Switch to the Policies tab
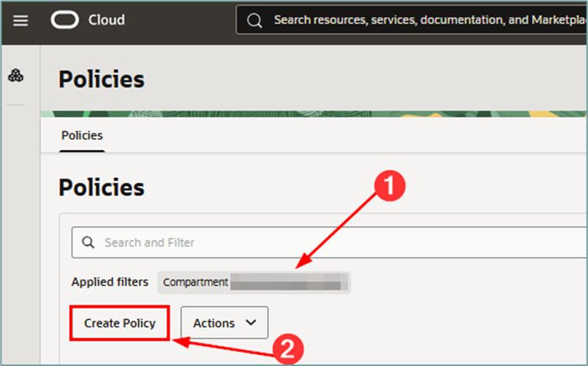 tap(82, 136)
